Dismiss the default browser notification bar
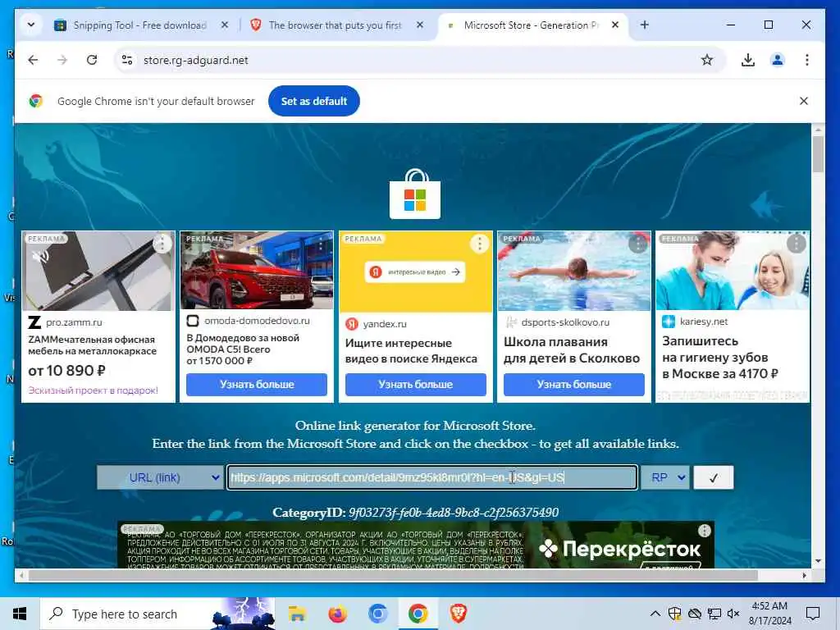Viewport: 840px width, 630px height. tap(804, 101)
